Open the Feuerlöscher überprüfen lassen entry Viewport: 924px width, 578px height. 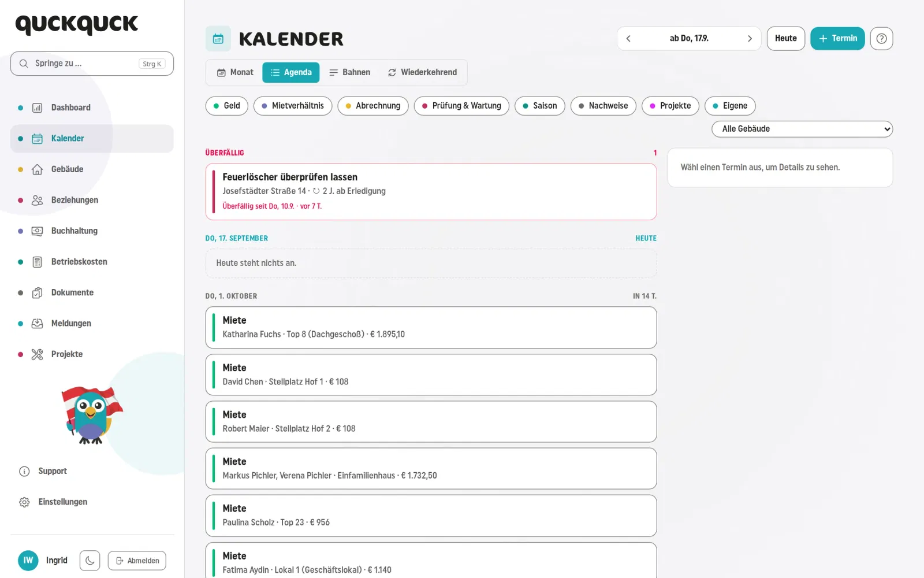click(431, 192)
